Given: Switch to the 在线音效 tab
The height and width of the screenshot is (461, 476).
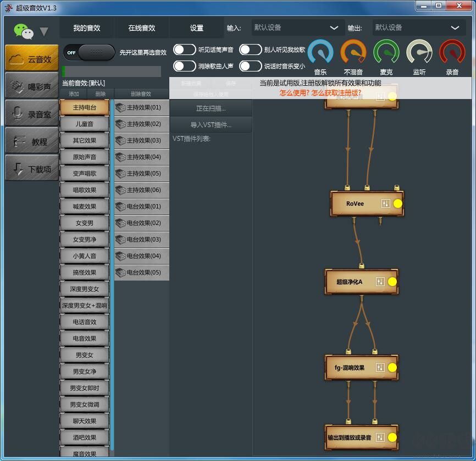Looking at the screenshot, I should click(142, 28).
